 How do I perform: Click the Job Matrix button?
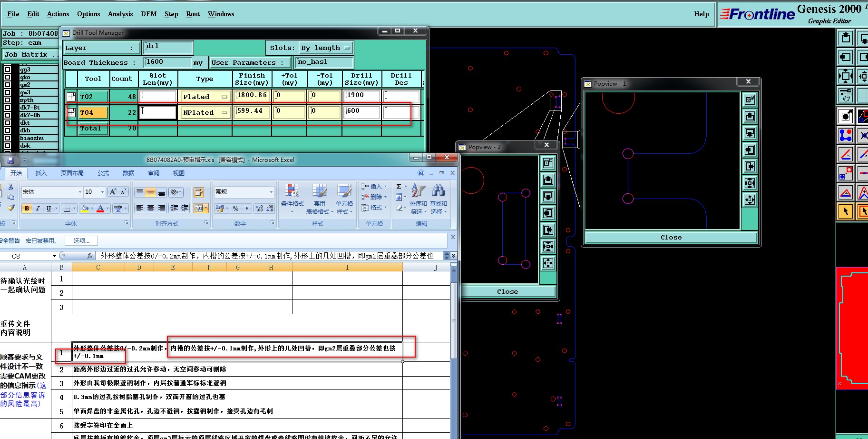(x=30, y=55)
